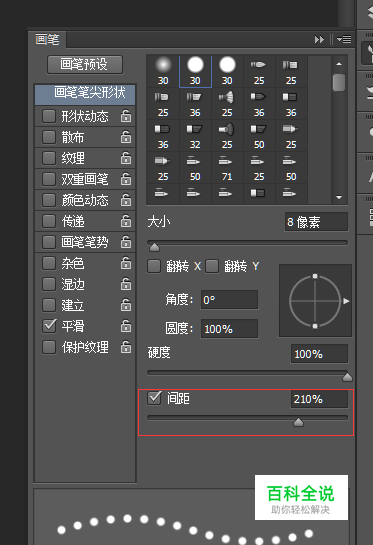The width and height of the screenshot is (373, 545).
Task: Toggle the 翻转 Y checkbox
Action: tap(212, 267)
